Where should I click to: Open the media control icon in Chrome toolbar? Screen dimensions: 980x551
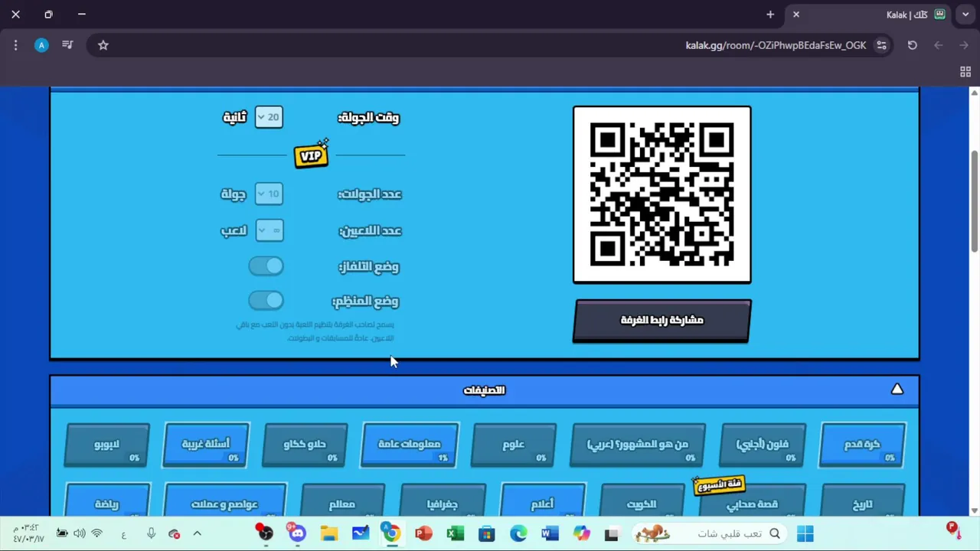click(x=67, y=45)
